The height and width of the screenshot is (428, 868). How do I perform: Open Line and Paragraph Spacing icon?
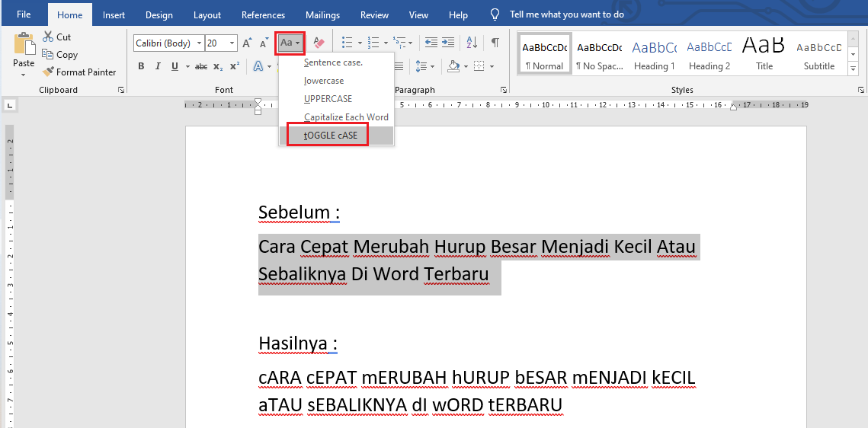click(x=421, y=66)
